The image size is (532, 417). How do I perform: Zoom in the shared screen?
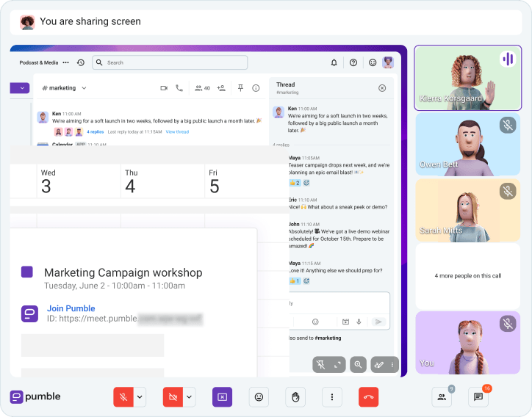coord(358,365)
